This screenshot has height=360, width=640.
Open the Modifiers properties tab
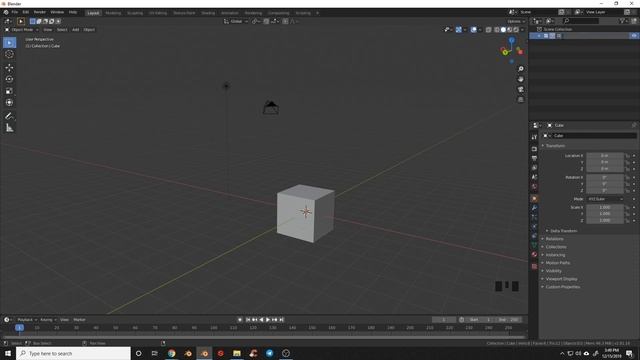pyautogui.click(x=534, y=208)
